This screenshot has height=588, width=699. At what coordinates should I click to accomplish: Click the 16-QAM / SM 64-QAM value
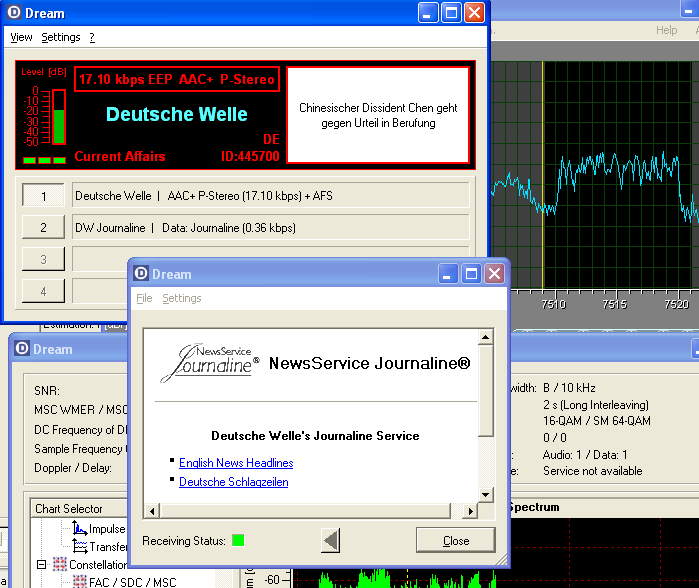click(596, 421)
